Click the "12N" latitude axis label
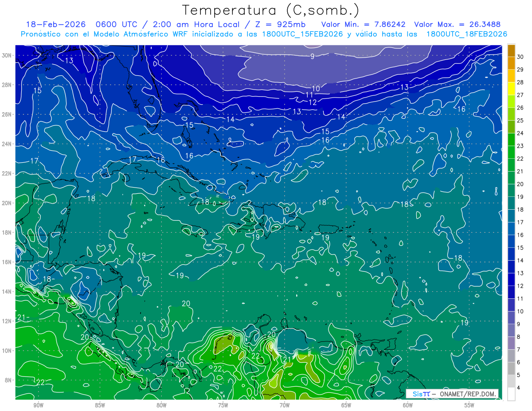 coord(7,321)
